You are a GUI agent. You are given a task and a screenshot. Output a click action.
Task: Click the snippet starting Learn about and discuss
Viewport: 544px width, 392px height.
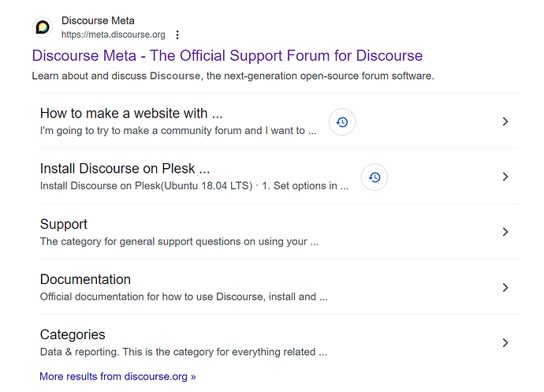[x=233, y=76]
